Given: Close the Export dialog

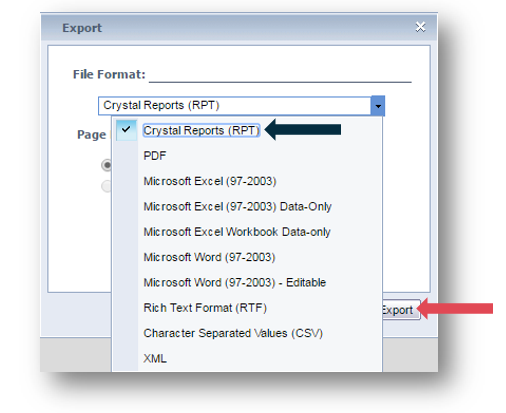Looking at the screenshot, I should point(420,27).
